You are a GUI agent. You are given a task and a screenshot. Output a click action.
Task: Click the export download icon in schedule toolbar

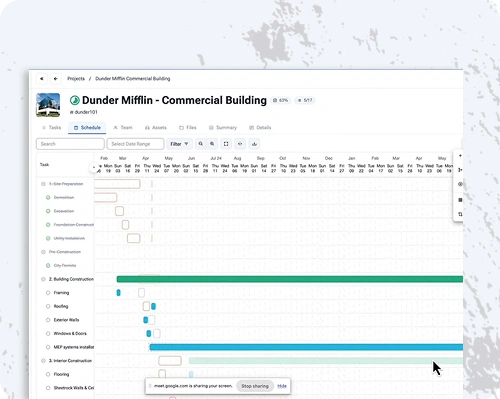click(254, 144)
